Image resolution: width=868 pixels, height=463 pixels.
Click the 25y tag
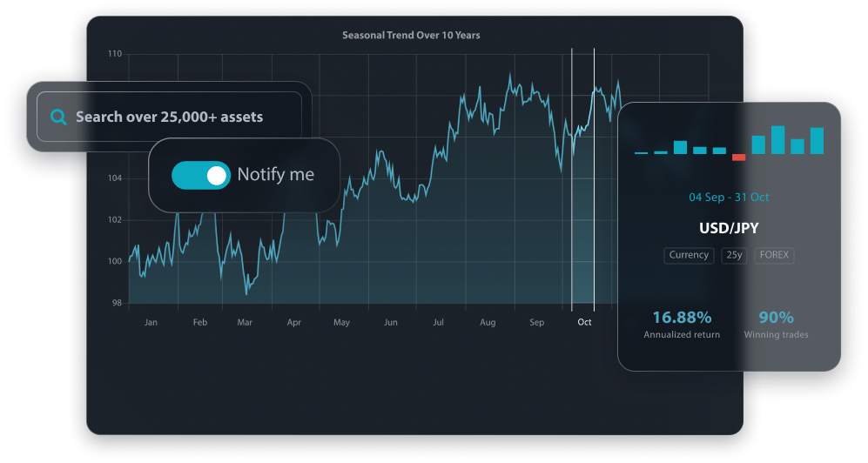coord(734,256)
